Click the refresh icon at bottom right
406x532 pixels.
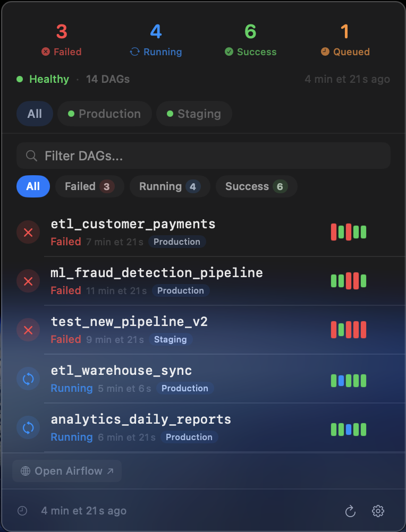tap(350, 511)
